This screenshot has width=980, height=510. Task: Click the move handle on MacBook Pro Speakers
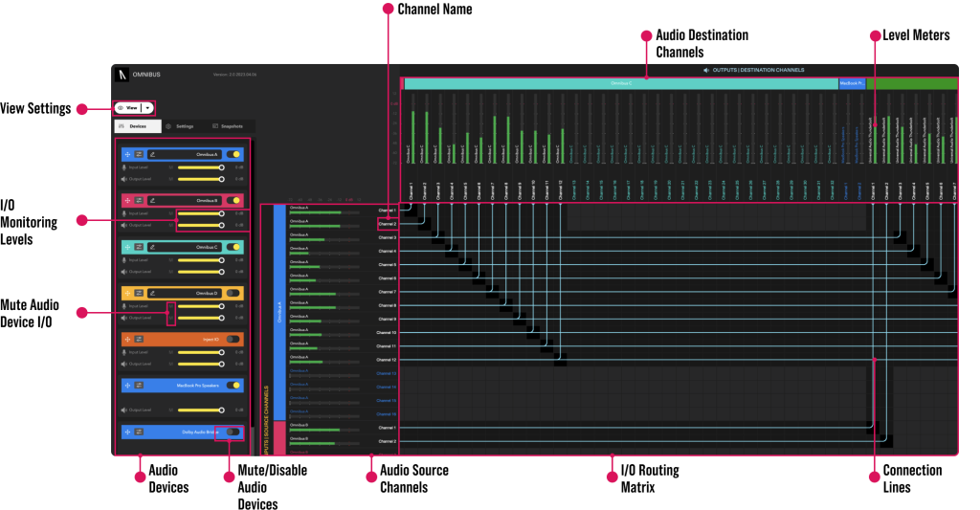(x=127, y=386)
